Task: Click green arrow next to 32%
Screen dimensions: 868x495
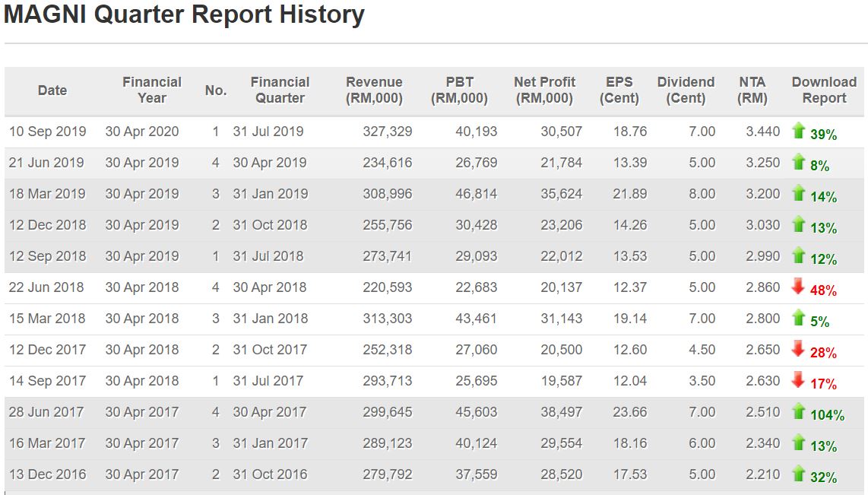Action: [x=798, y=474]
